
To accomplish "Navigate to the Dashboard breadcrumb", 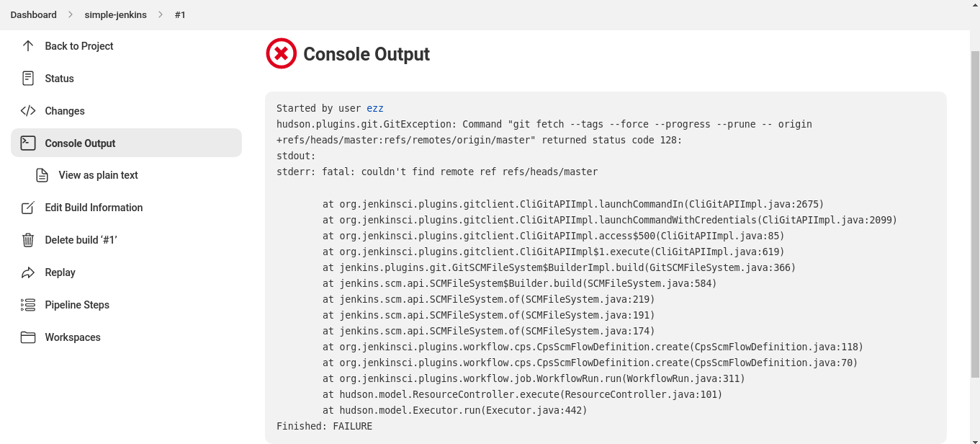I will (x=33, y=14).
